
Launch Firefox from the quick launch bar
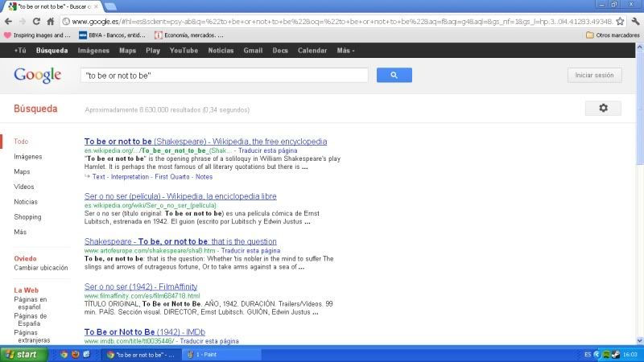coord(75,355)
